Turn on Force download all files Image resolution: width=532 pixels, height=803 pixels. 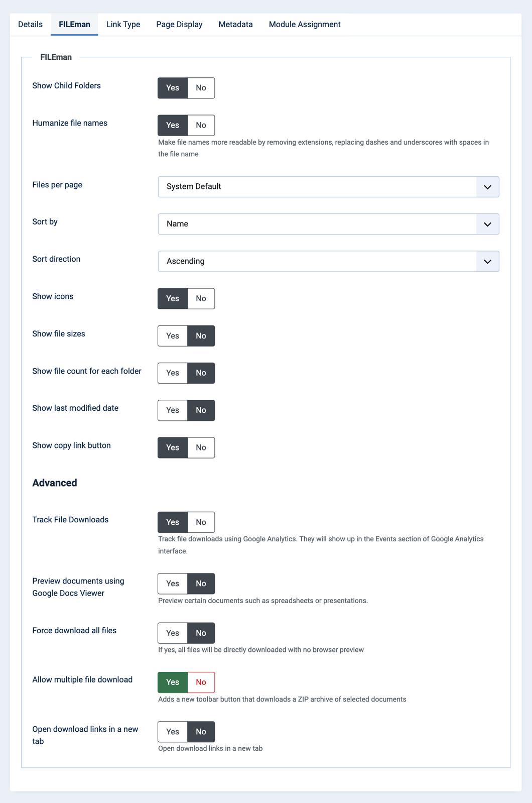pyautogui.click(x=173, y=633)
